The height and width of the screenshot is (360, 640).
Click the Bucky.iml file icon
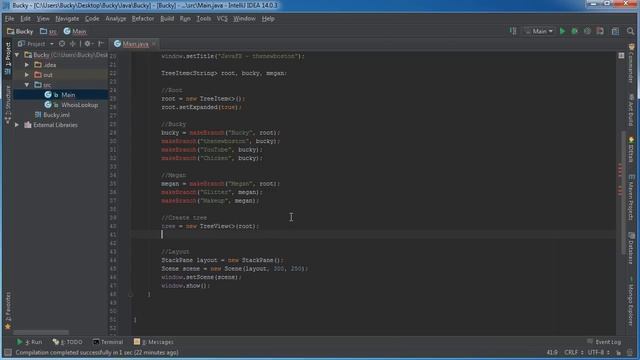click(x=38, y=115)
